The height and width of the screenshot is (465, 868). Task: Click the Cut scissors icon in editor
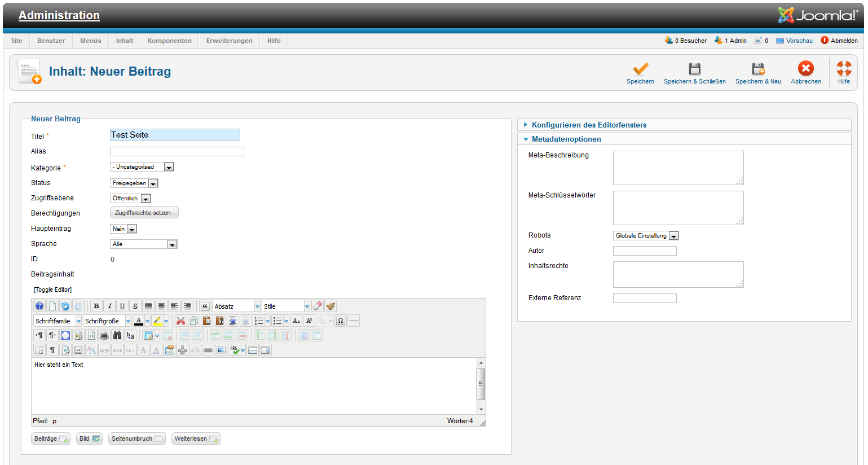[x=180, y=321]
